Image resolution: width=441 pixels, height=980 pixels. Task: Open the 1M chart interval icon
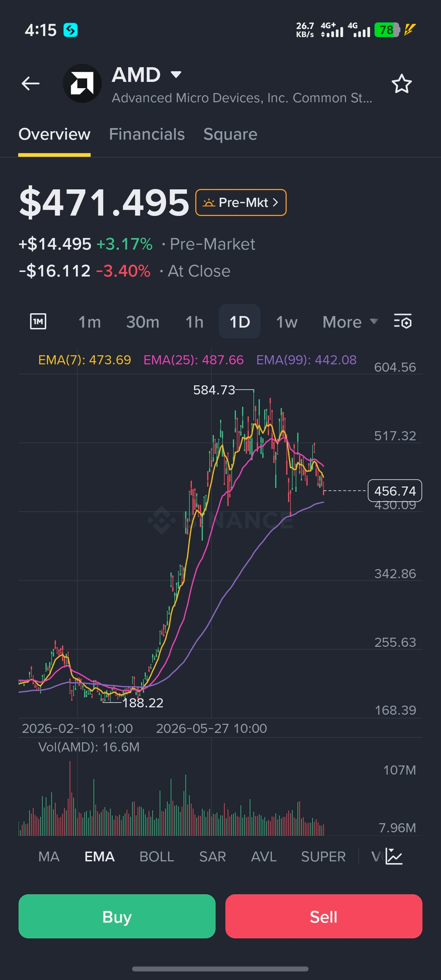click(38, 321)
